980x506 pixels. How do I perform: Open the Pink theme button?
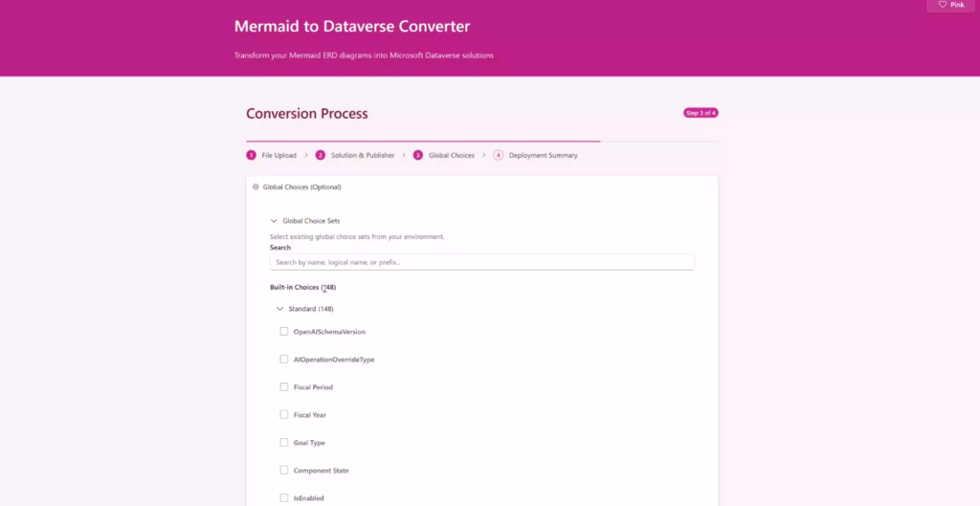(x=950, y=5)
